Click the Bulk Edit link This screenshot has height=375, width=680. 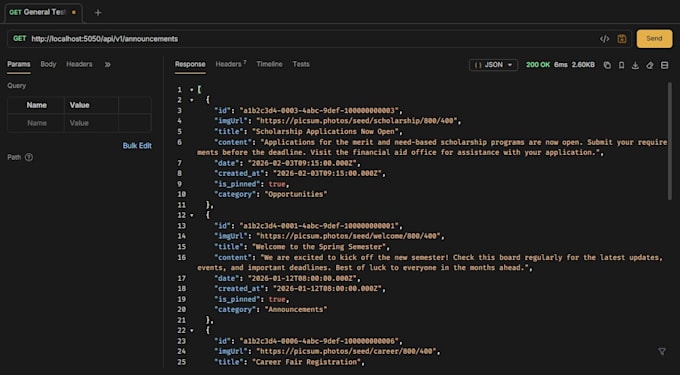(x=137, y=146)
